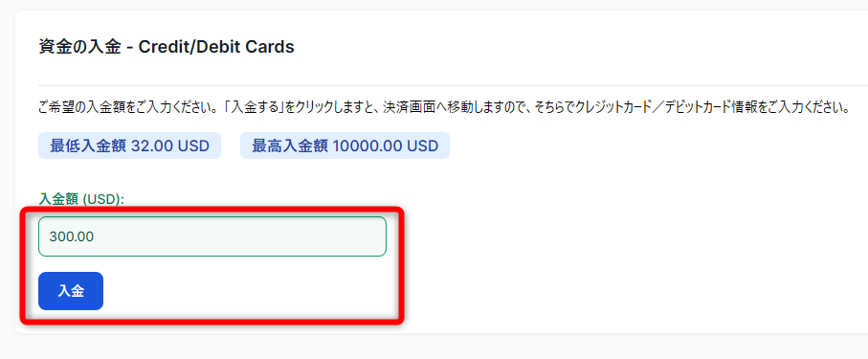Click the 10000.00 figure in maximum badge
This screenshot has width=868, height=359.
368,146
